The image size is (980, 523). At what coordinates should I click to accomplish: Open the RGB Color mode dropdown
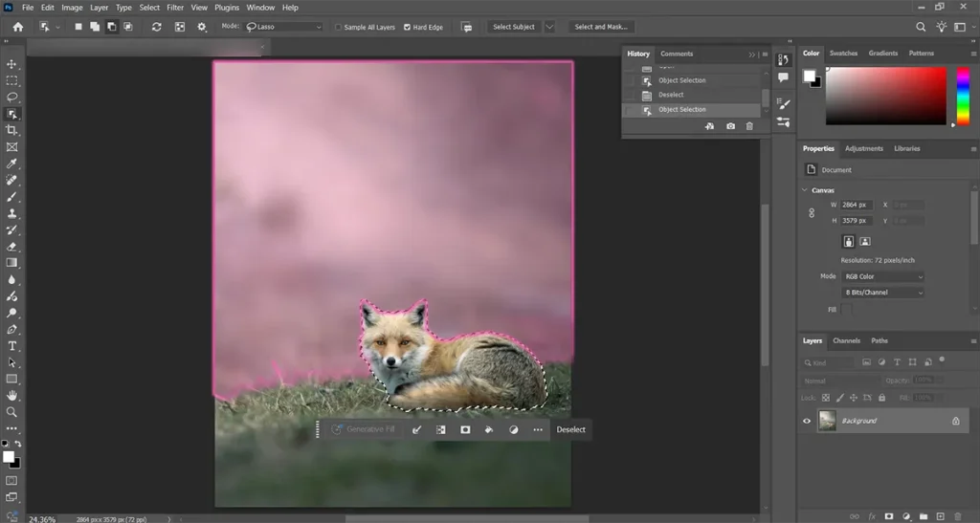pos(882,276)
